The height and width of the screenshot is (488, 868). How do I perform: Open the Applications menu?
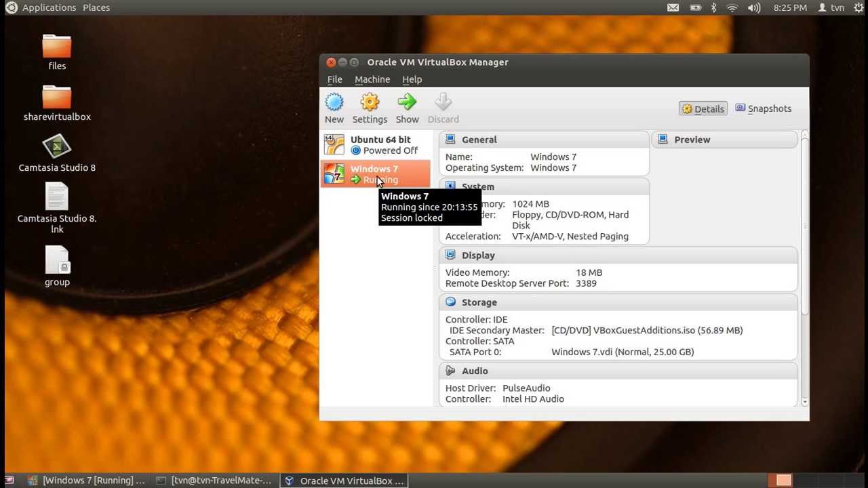pos(49,7)
